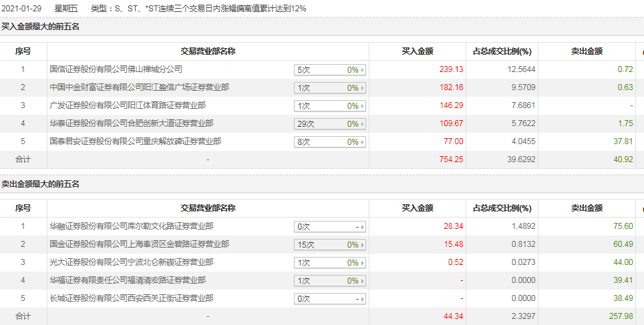Click ratio value 4.0455
644x325 pixels.
click(523, 141)
